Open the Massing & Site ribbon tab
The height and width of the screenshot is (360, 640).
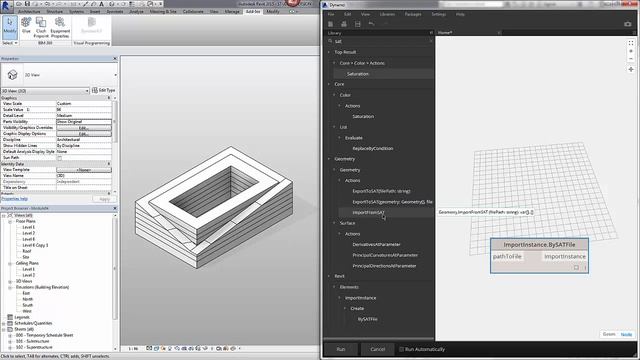[x=163, y=11]
